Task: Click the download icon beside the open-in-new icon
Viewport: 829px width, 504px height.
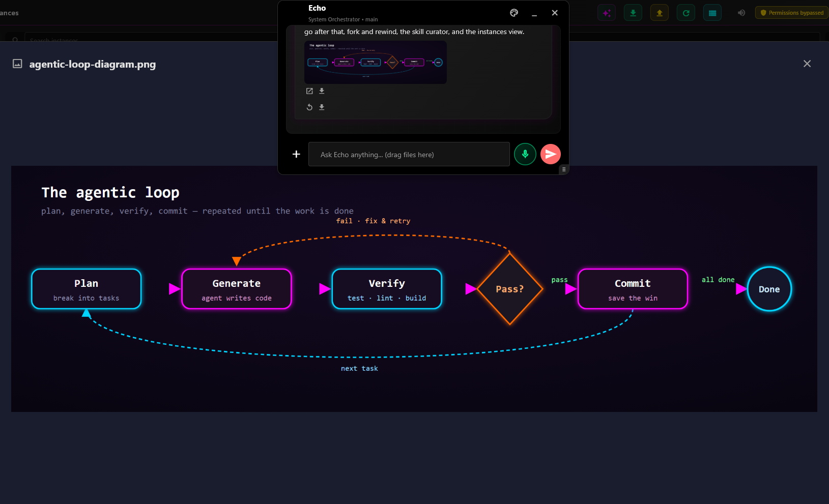Action: (x=322, y=91)
